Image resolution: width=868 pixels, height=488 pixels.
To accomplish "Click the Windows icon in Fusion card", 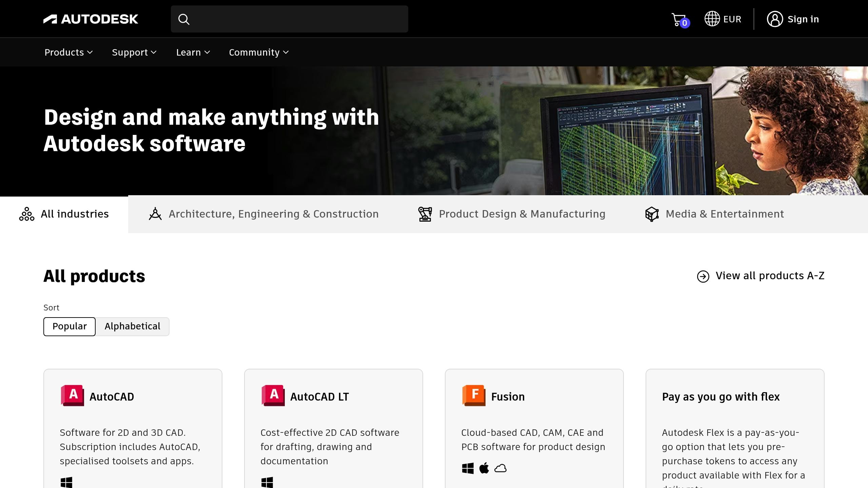I will click(468, 468).
